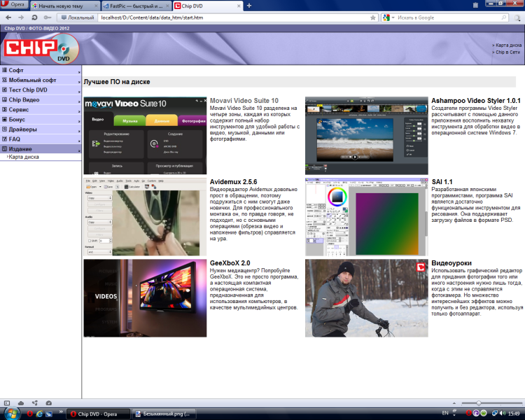Go forward with the forward arrow

click(x=21, y=17)
